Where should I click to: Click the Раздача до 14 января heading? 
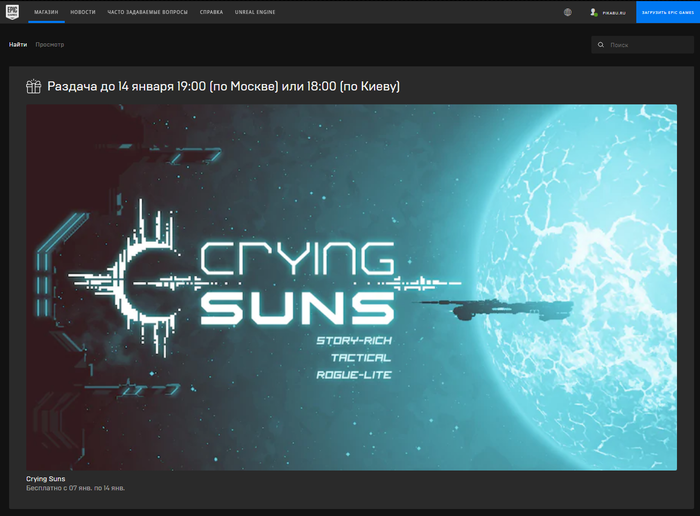tap(223, 86)
